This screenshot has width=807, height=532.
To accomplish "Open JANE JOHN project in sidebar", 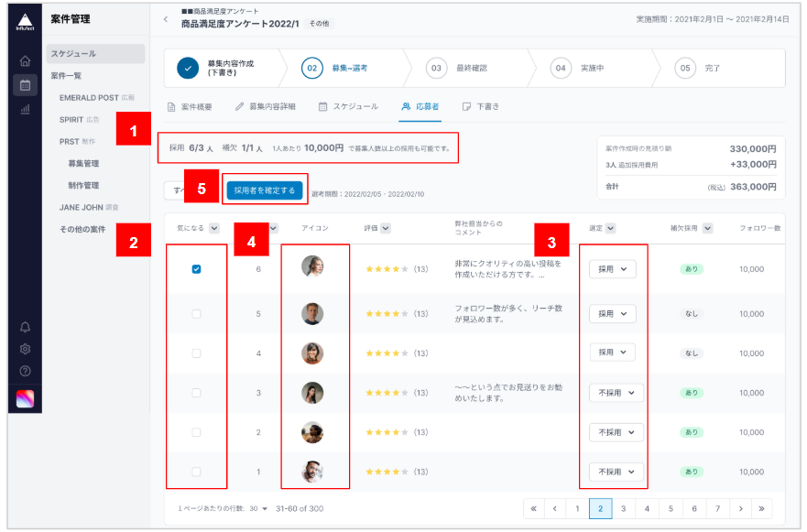I will (x=89, y=207).
